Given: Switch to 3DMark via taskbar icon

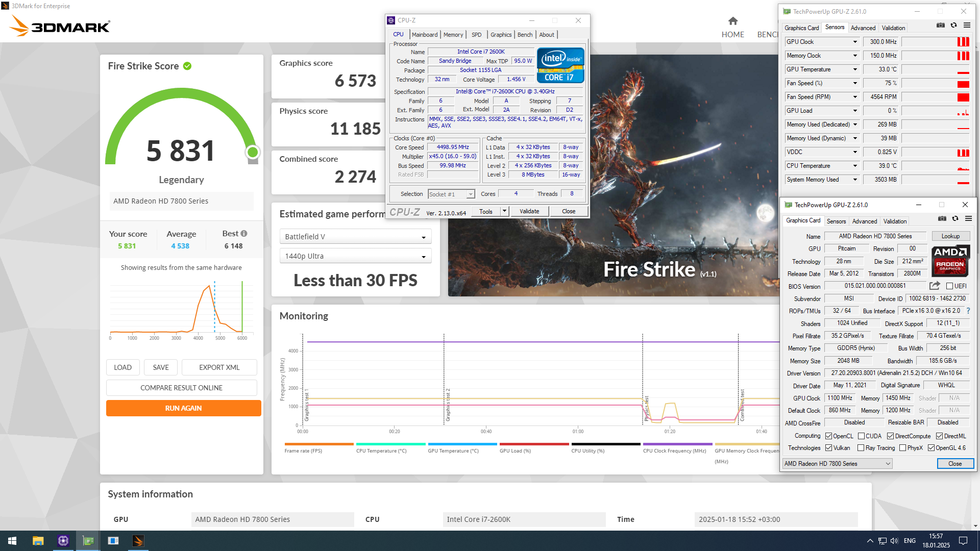Looking at the screenshot, I should pos(138,541).
